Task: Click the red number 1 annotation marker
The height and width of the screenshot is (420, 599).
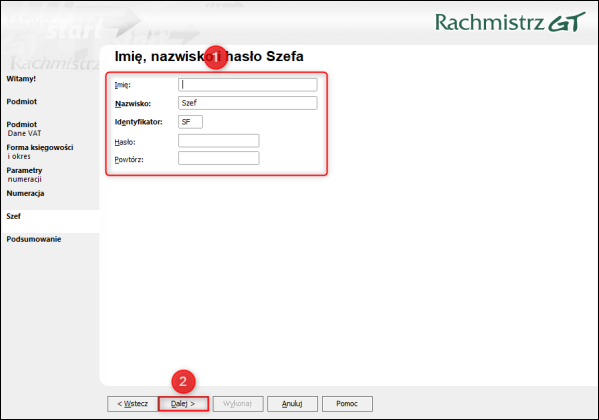Action: pyautogui.click(x=216, y=57)
